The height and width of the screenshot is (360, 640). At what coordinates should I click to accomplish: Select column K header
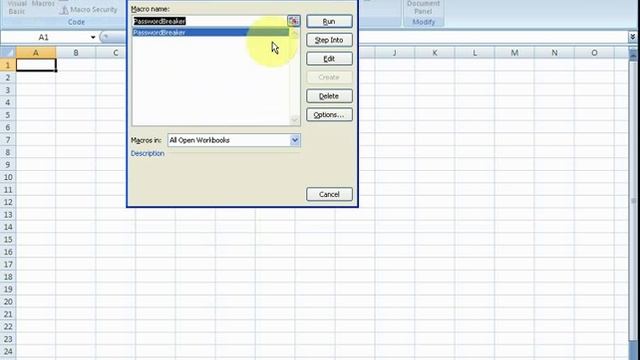434,53
